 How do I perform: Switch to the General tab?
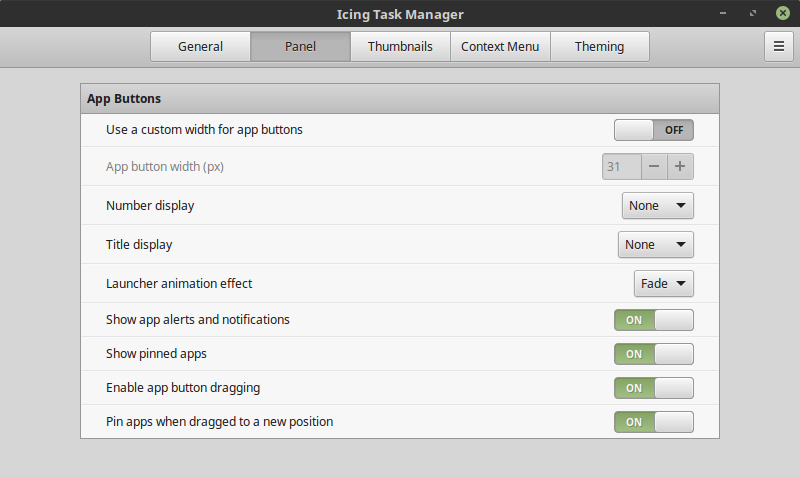200,47
